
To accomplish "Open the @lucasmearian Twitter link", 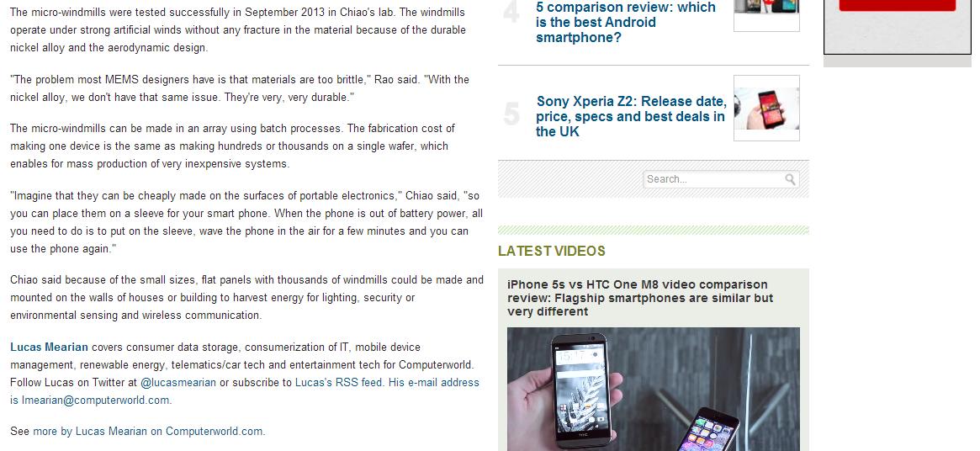I will click(x=178, y=382).
